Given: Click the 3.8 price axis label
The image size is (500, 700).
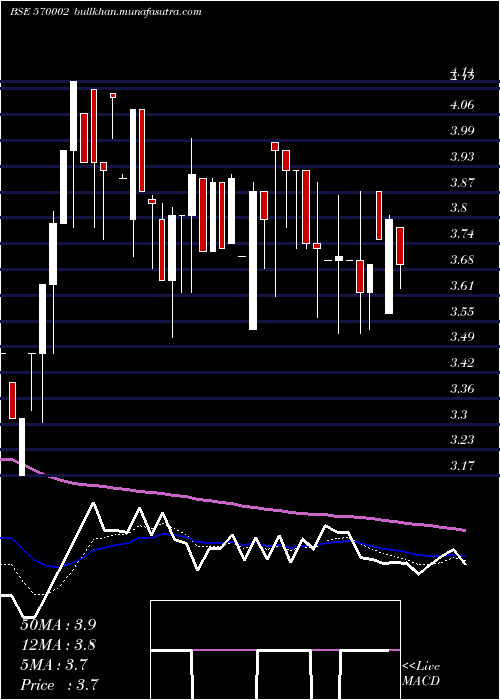Looking at the screenshot, I should pyautogui.click(x=459, y=208).
